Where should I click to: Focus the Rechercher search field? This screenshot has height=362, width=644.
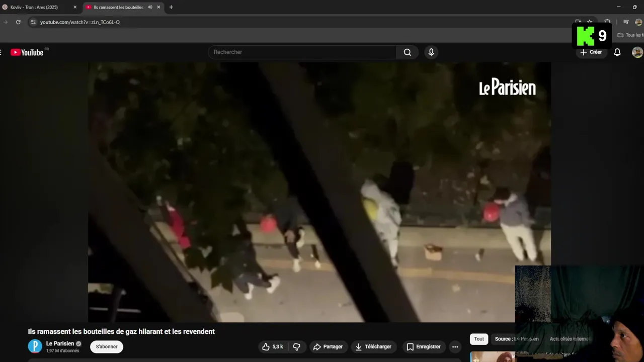tap(302, 52)
